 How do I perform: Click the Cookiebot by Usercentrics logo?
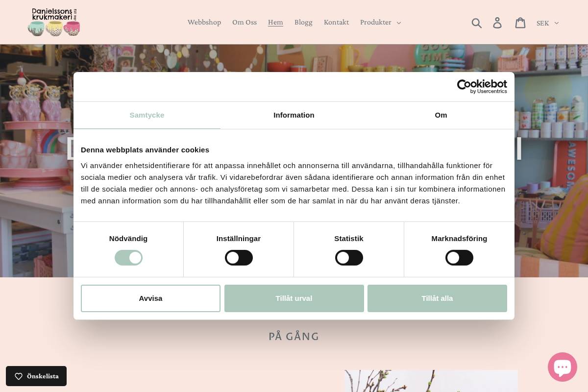pos(482,86)
